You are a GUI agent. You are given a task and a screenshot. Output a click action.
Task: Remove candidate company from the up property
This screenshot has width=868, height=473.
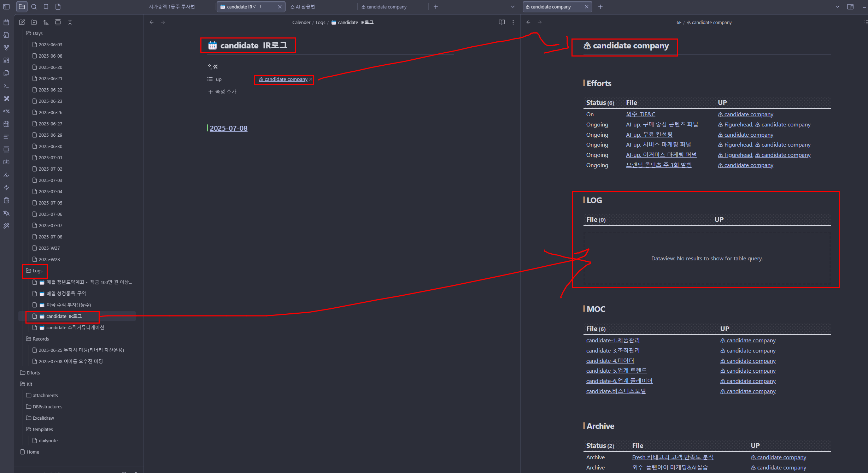[311, 79]
